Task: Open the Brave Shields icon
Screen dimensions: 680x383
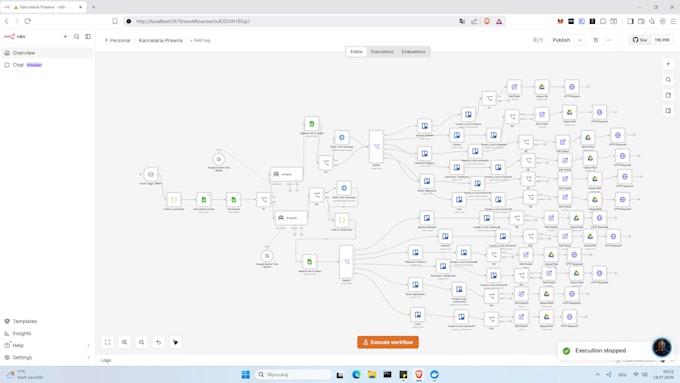Action: 487,21
